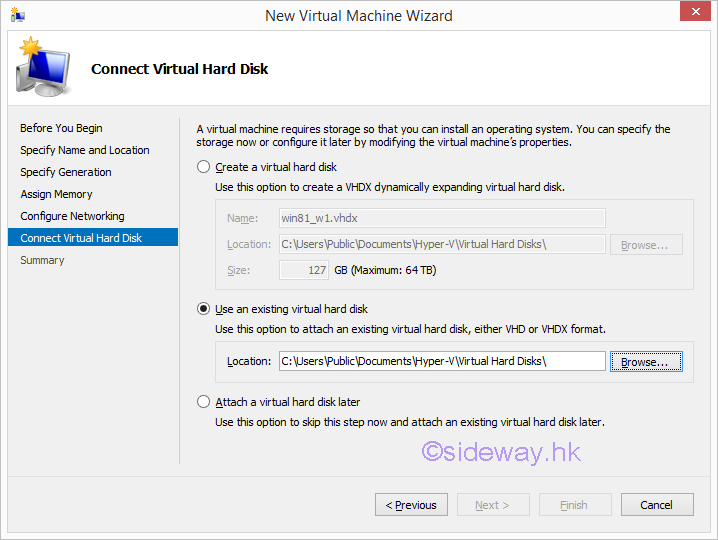Jump to Specify Generation step
This screenshot has height=540, width=718.
point(66,172)
